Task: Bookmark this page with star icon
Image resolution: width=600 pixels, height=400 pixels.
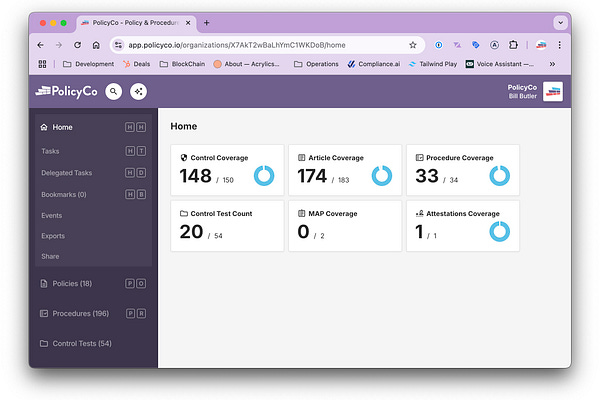Action: tap(412, 45)
